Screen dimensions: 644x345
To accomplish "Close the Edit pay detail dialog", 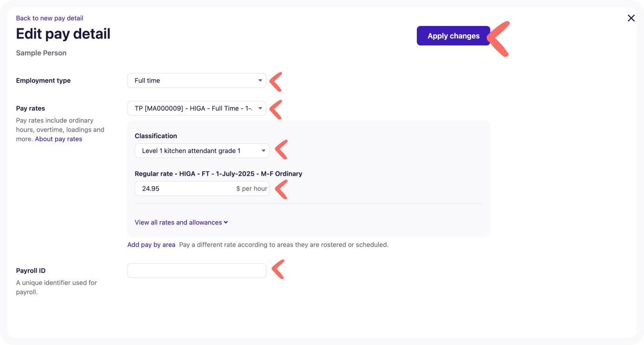I will click(631, 18).
